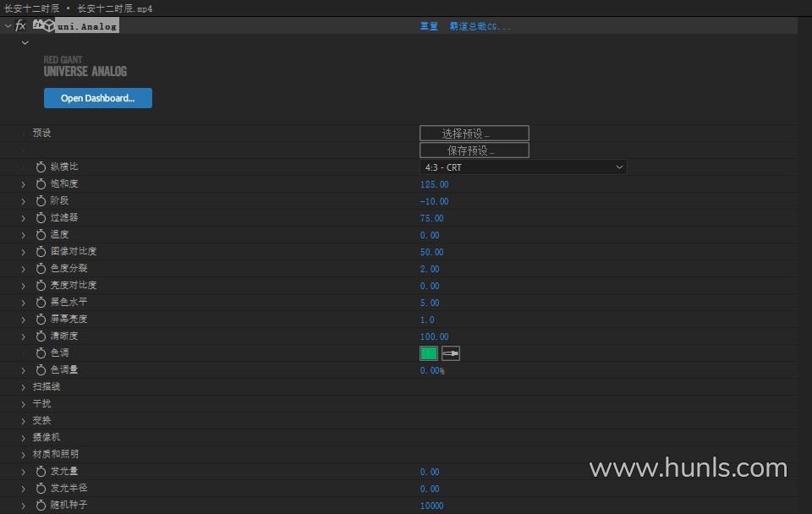Select the 预设 label
The height and width of the screenshot is (514, 812).
(42, 133)
